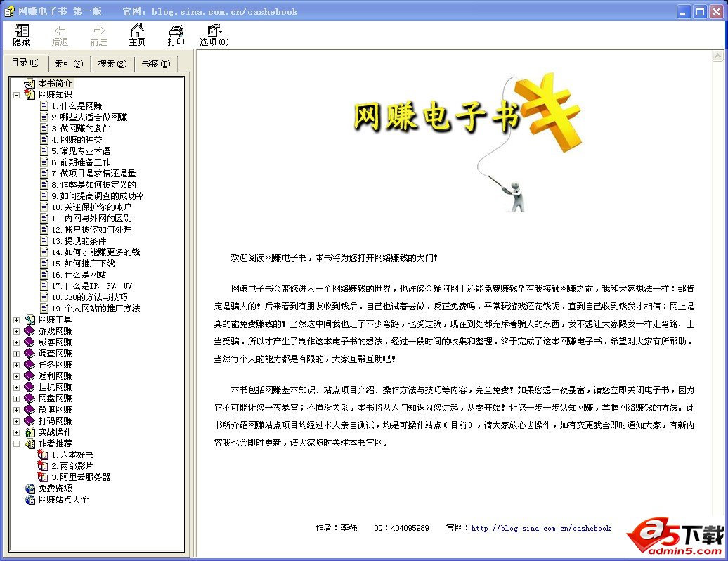Select topic 18.SEO的方法与技巧

coord(94,297)
